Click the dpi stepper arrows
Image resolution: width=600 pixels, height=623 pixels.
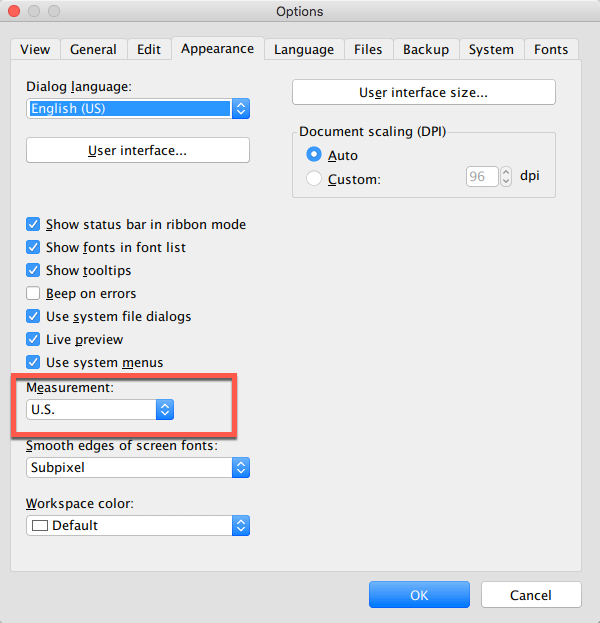506,177
